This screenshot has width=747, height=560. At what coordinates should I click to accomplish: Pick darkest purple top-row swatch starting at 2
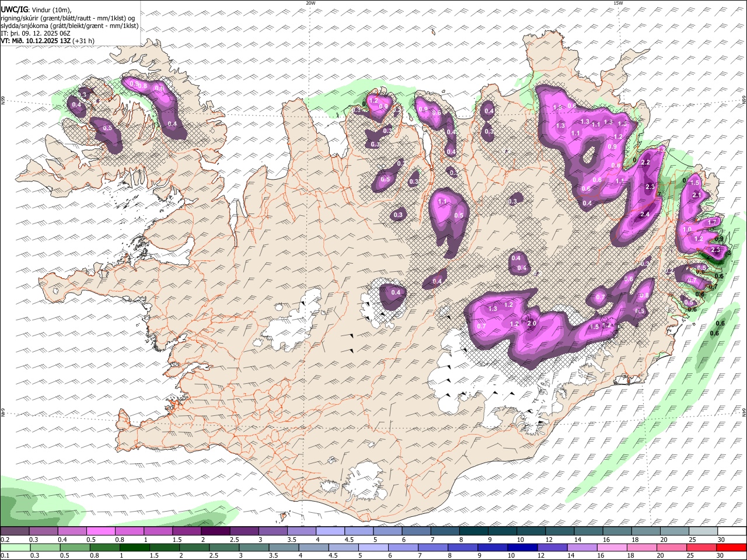pos(215,531)
